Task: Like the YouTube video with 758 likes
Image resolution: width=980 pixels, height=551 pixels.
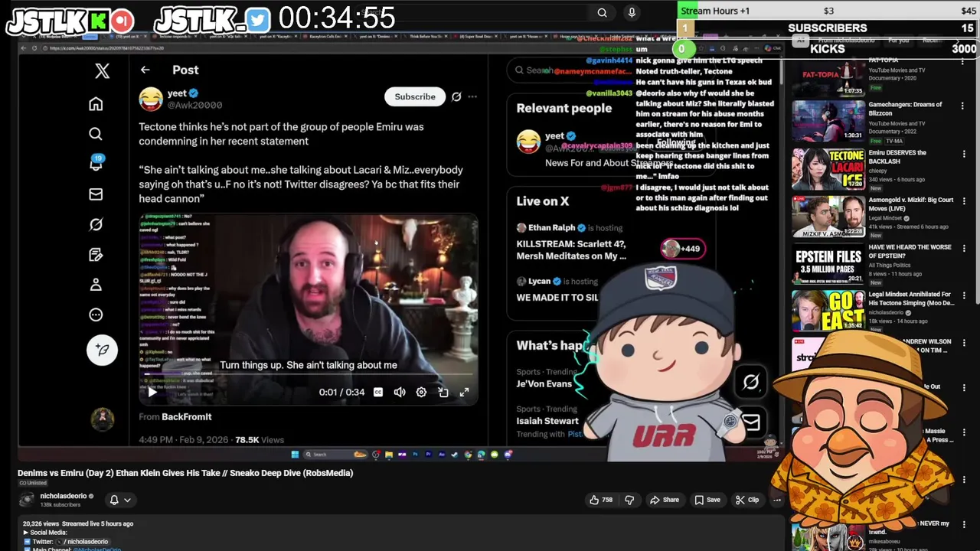Action: pos(600,500)
